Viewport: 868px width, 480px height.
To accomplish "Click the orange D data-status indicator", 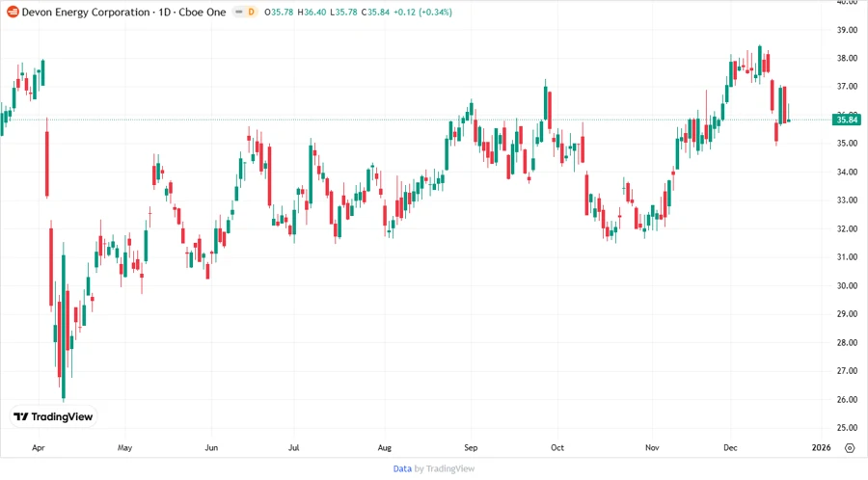I will (252, 12).
